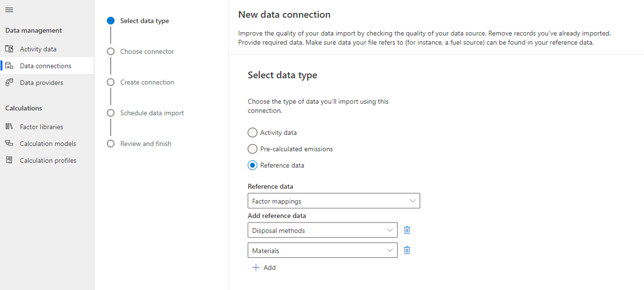This screenshot has width=644, height=290.
Task: Click the hamburger navigation menu icon
Action: [x=9, y=10]
